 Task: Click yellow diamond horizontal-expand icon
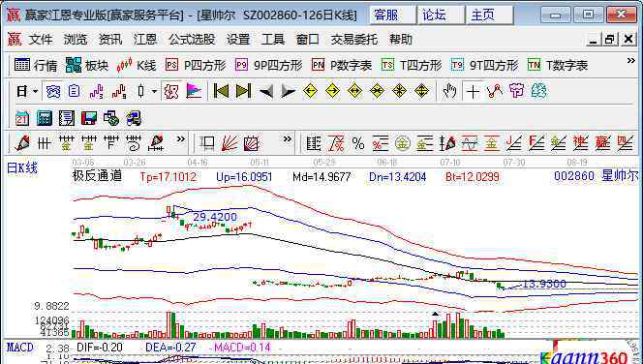pos(354,91)
